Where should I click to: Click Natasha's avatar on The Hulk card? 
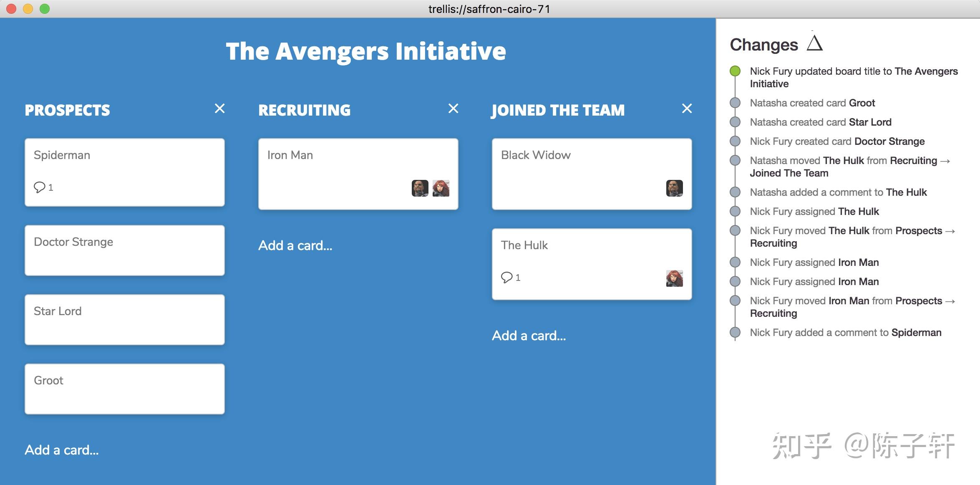coord(675,278)
